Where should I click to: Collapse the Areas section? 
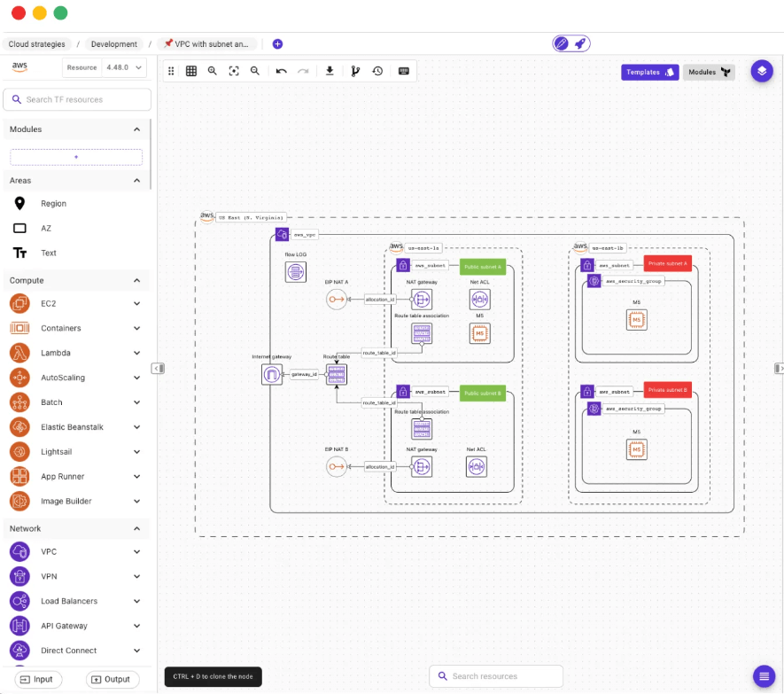coord(137,181)
